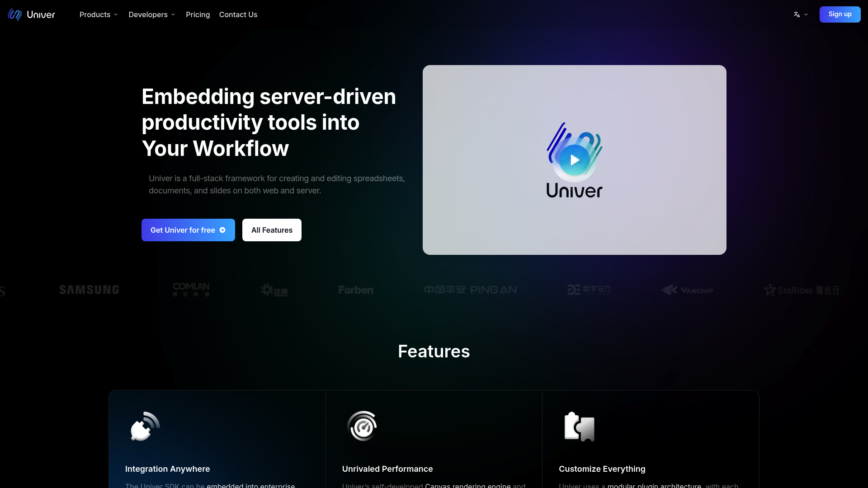Select the Unrivaled Performance heading
The width and height of the screenshot is (868, 488).
coord(387,469)
